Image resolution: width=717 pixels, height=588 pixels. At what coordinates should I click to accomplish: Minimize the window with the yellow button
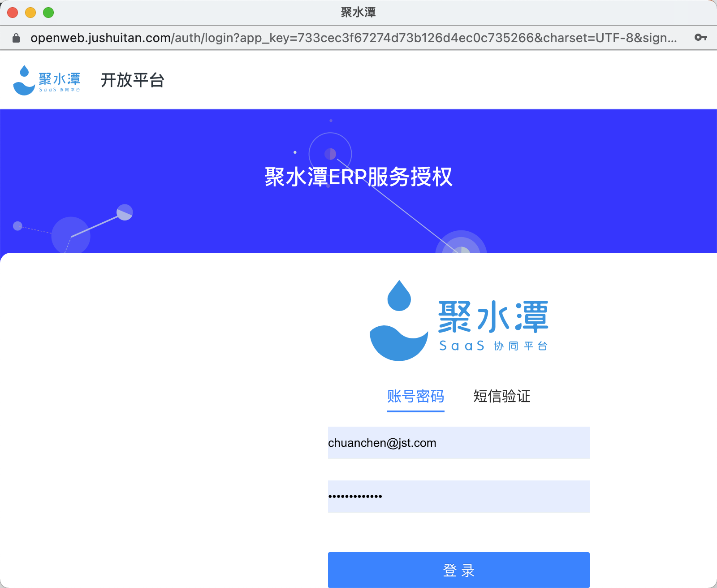coord(30,13)
